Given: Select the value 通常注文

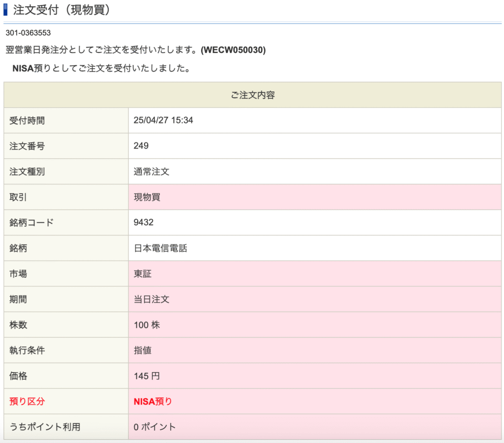Looking at the screenshot, I should (x=152, y=172).
